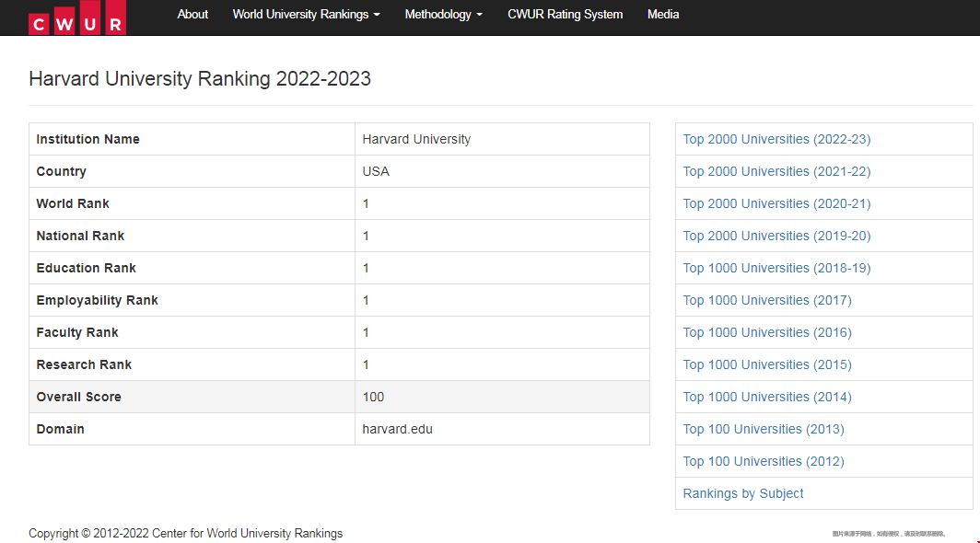
Task: Click the copyright notice in footer
Action: pyautogui.click(x=186, y=533)
